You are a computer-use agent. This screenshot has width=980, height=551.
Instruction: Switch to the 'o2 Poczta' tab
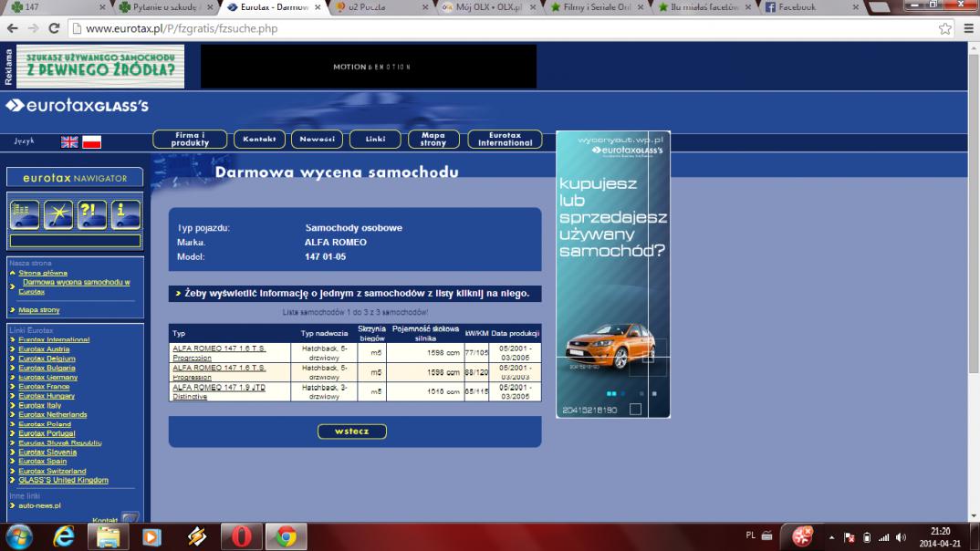pos(379,7)
